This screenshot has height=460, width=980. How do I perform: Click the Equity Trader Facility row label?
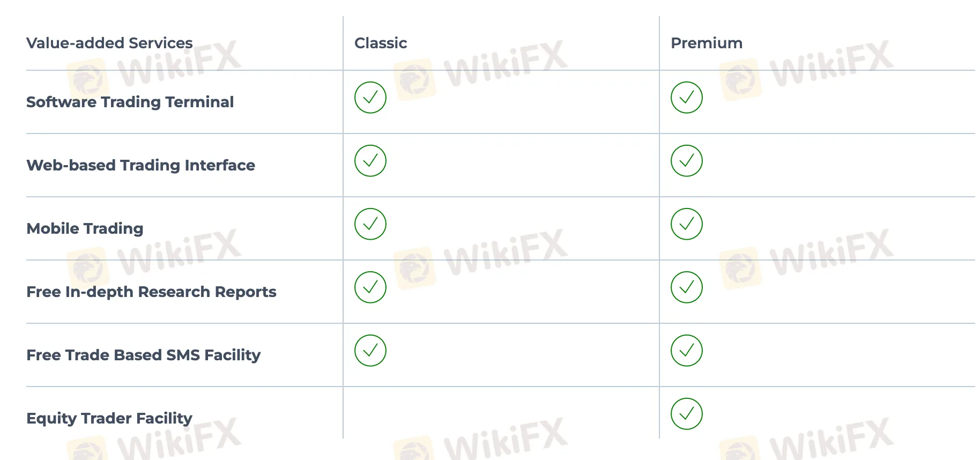click(x=109, y=418)
